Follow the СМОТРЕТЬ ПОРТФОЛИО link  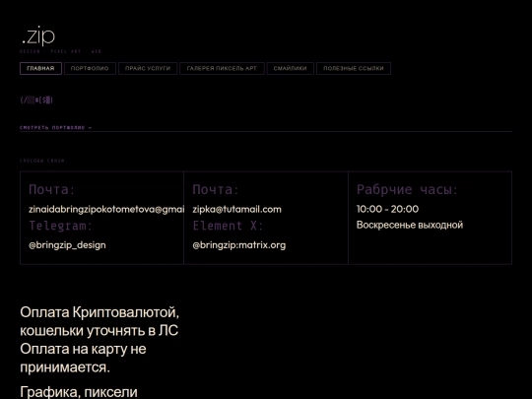(55, 127)
